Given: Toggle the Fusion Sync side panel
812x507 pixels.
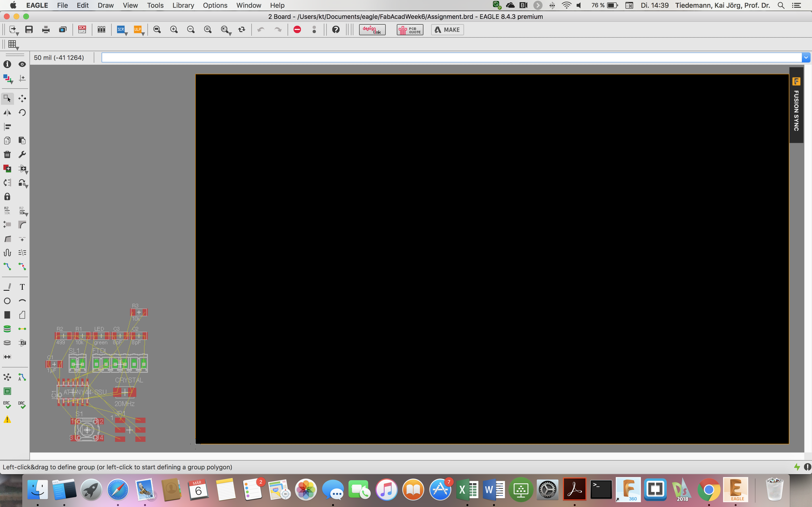Looking at the screenshot, I should tap(796, 105).
